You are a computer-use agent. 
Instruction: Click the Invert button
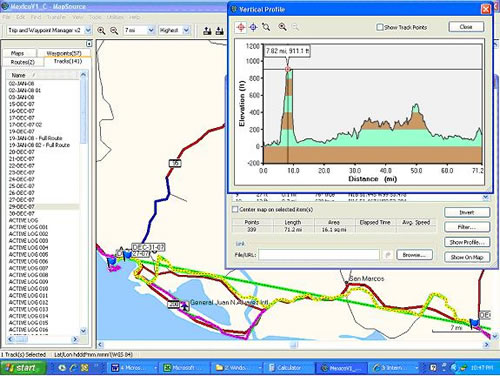467,212
